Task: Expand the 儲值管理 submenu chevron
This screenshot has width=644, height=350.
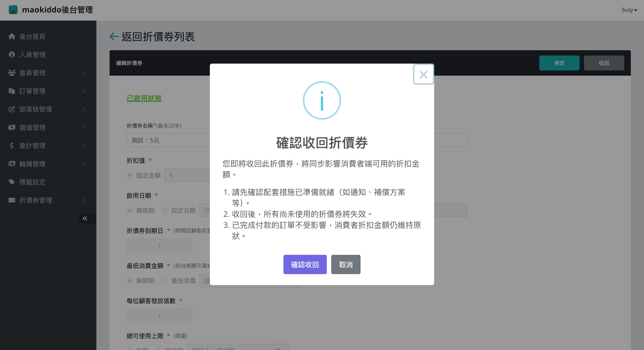Action: click(83, 127)
